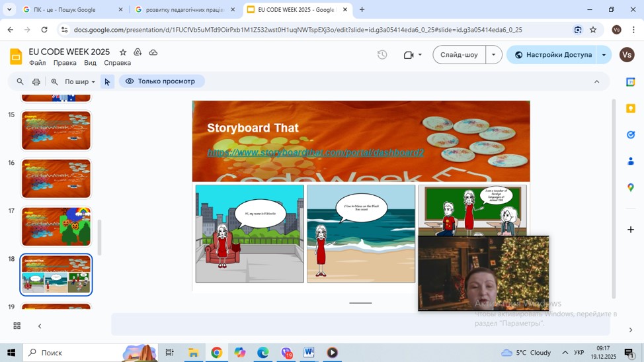Star the EU CODE WEEK 2025 presentation
The image size is (644, 362).
(123, 52)
